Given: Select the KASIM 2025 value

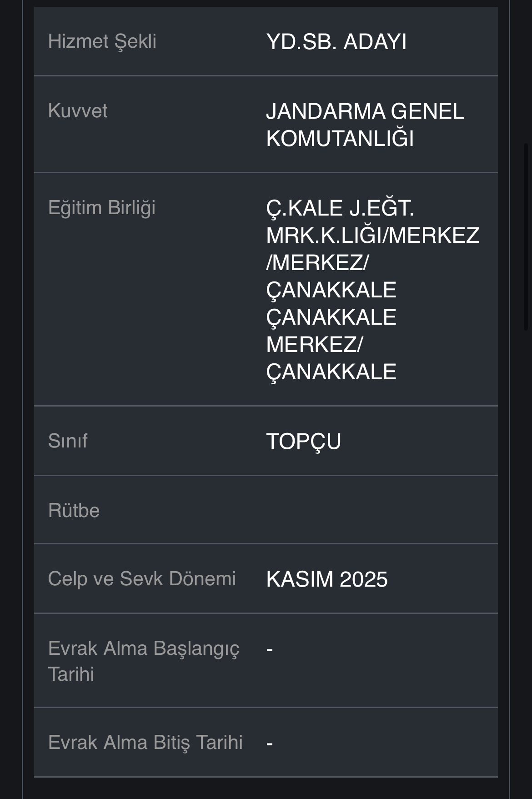Looking at the screenshot, I should (326, 579).
